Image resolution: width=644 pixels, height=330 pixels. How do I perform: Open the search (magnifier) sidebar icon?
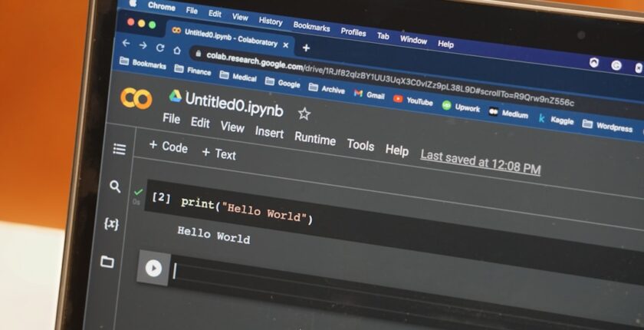pyautogui.click(x=115, y=186)
